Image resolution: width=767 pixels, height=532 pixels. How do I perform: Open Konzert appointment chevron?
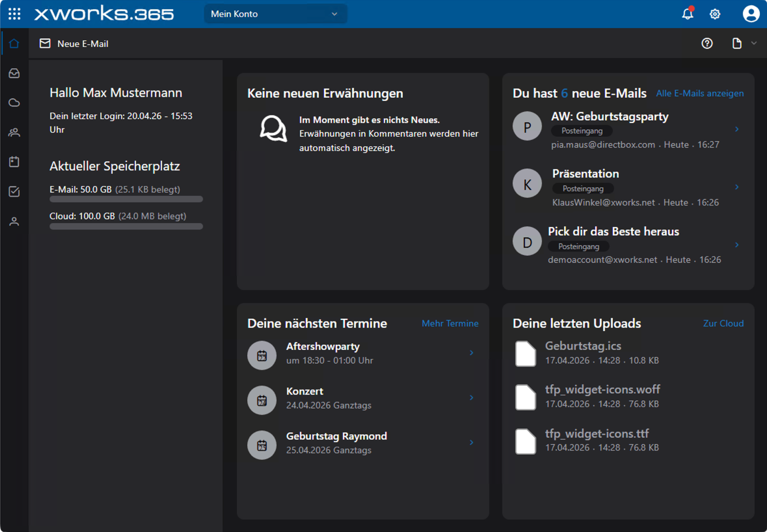[472, 398]
